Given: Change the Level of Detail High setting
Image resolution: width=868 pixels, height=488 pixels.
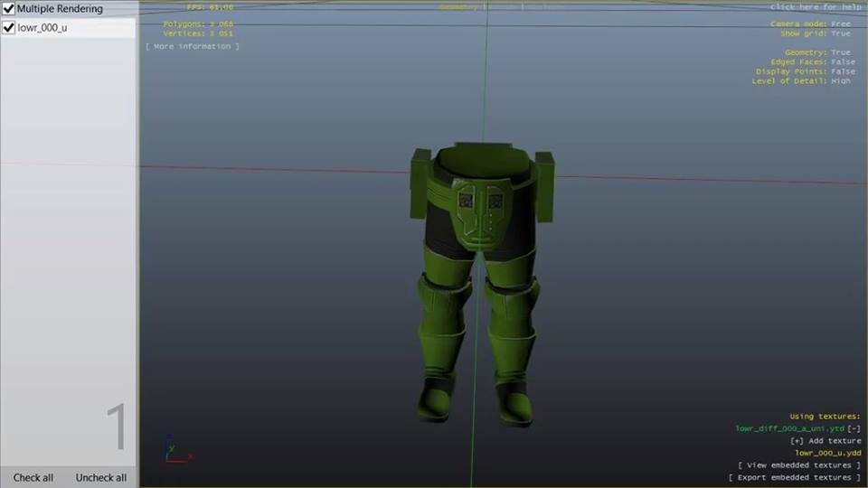Looking at the screenshot, I should click(x=840, y=81).
